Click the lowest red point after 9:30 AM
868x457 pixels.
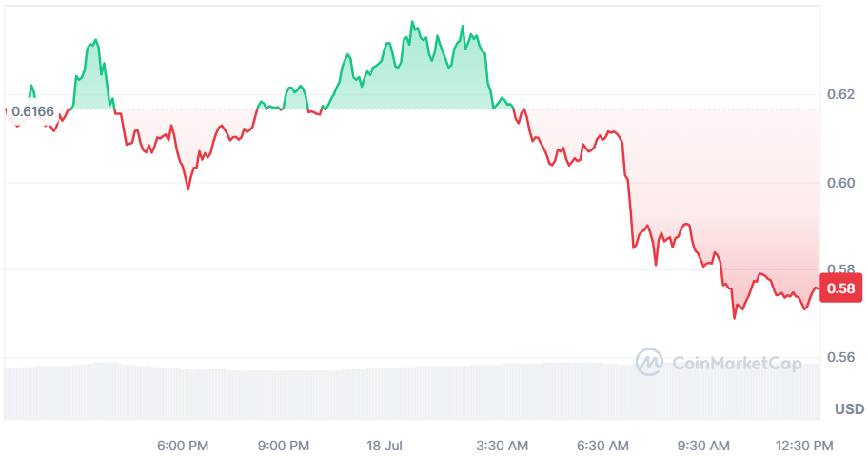(x=735, y=317)
